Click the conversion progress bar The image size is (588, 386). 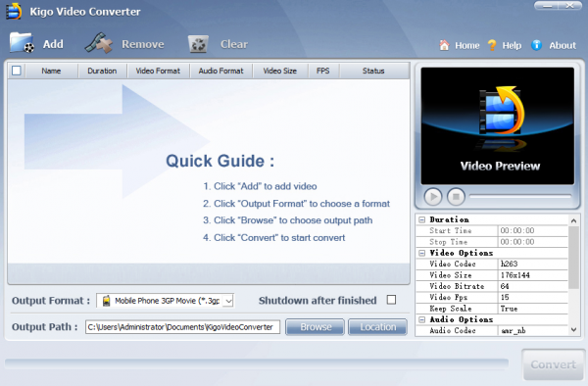257,363
